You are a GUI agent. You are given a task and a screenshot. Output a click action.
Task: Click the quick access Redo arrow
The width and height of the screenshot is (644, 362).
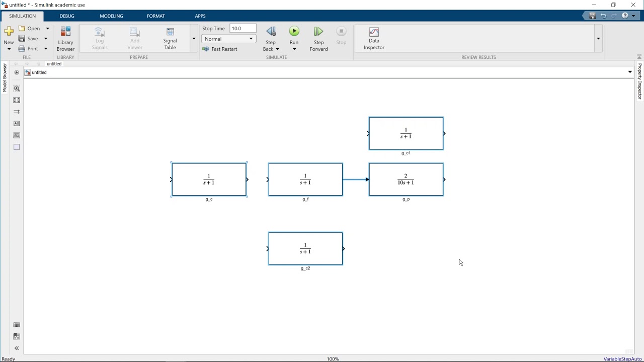614,16
